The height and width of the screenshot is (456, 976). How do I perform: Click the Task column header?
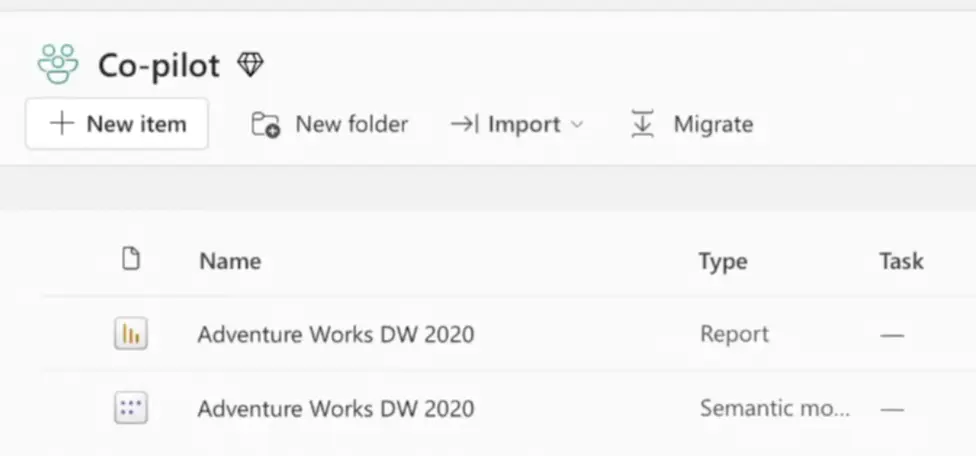pyautogui.click(x=901, y=262)
